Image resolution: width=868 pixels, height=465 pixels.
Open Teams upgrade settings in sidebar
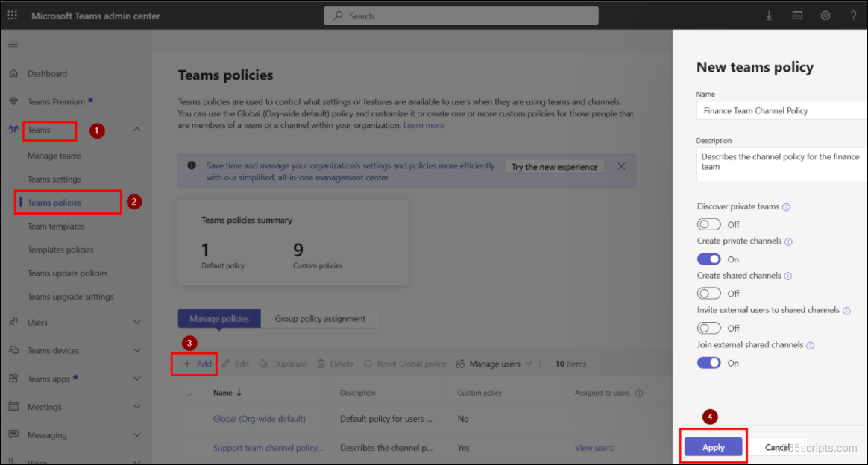coord(70,297)
